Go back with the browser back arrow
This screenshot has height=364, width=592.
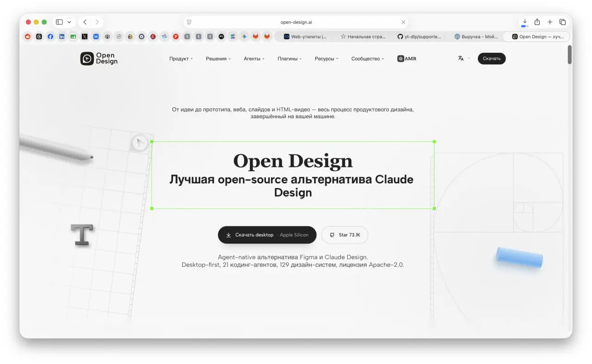(85, 22)
